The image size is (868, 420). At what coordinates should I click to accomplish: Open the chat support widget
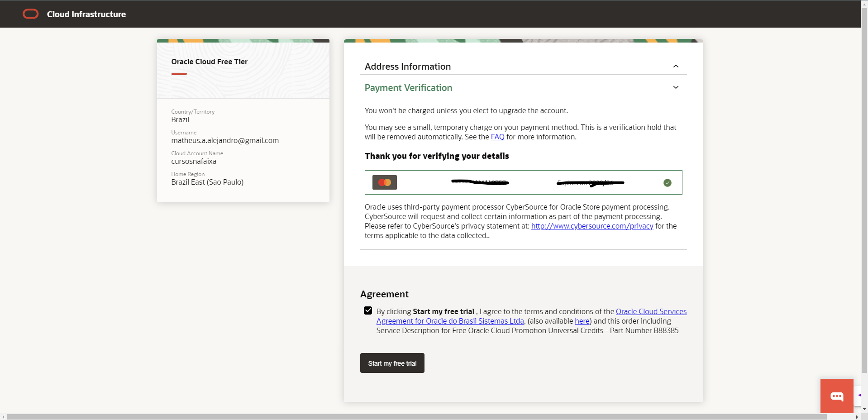click(x=836, y=396)
